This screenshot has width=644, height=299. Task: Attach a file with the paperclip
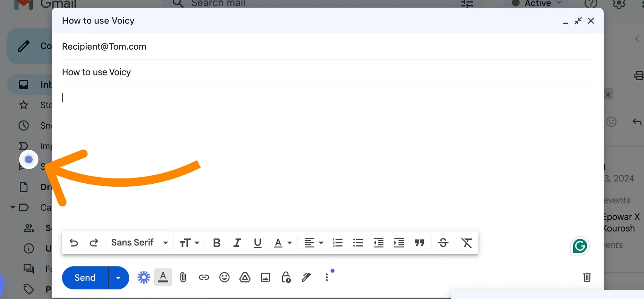pyautogui.click(x=183, y=277)
